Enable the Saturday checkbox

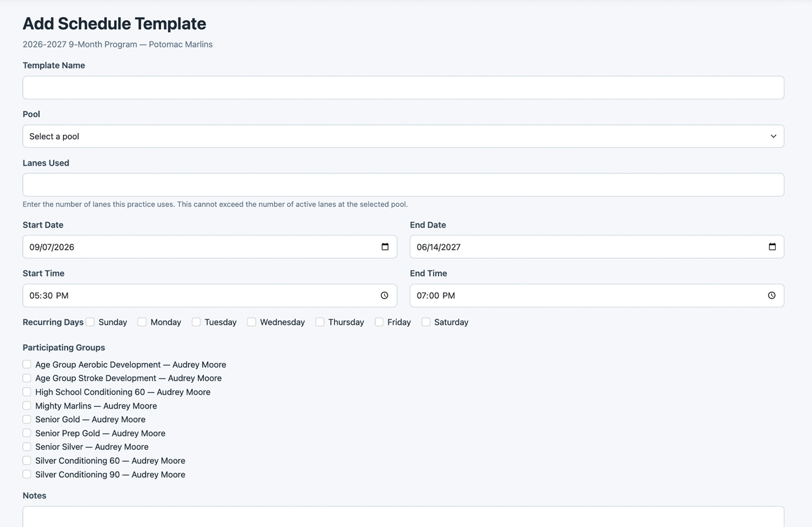tap(426, 322)
